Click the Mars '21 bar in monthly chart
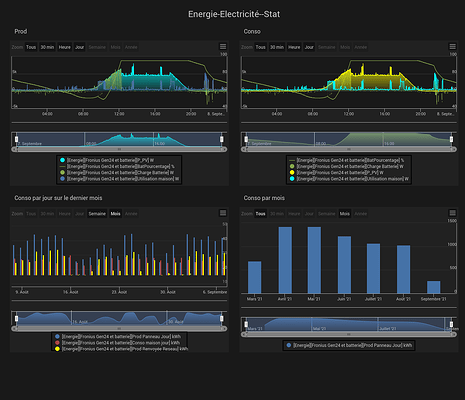Viewport: 465px width, 400px height. (x=255, y=277)
